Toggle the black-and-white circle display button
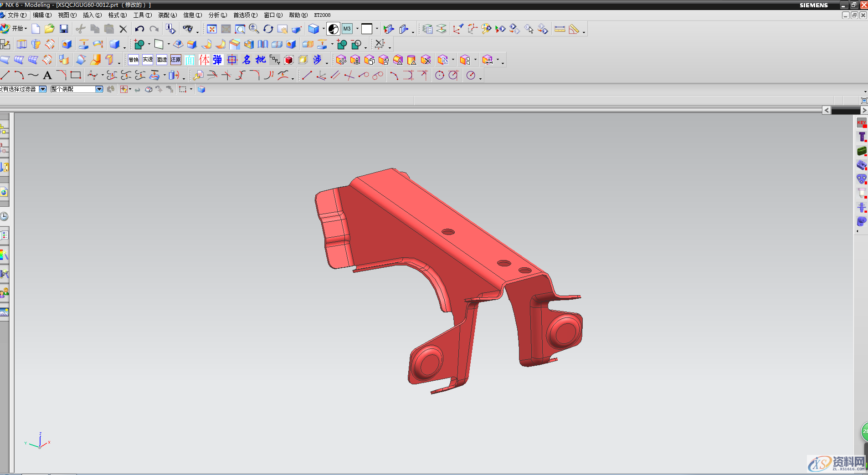Image resolution: width=868 pixels, height=475 pixels. (x=334, y=29)
